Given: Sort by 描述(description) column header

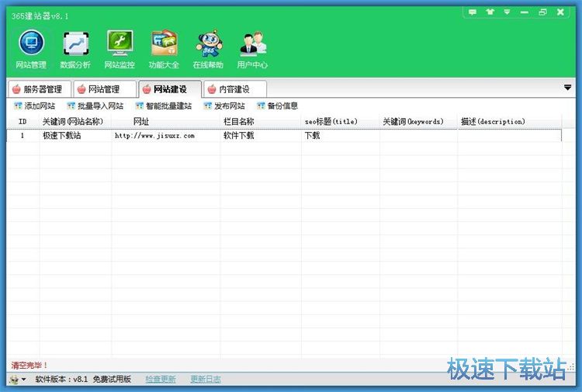Looking at the screenshot, I should click(x=509, y=122).
